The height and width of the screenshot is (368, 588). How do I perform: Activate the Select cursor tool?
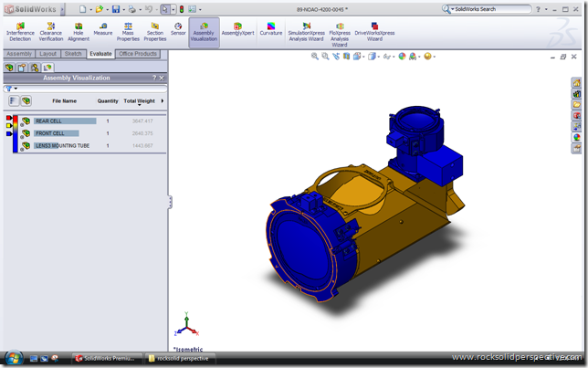(x=165, y=9)
